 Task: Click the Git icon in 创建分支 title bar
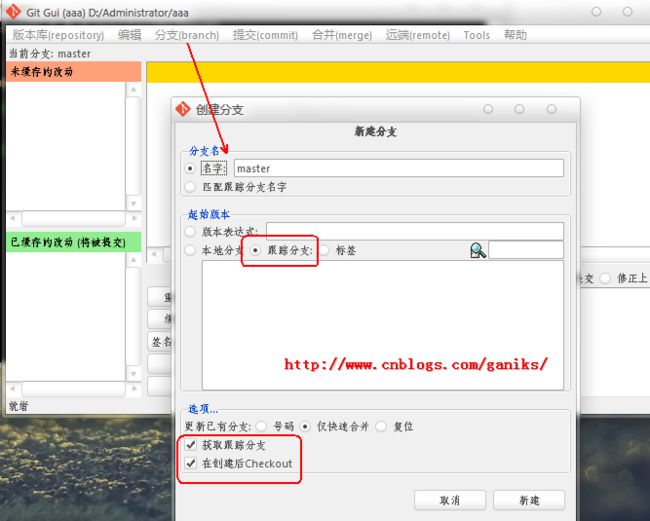183,109
